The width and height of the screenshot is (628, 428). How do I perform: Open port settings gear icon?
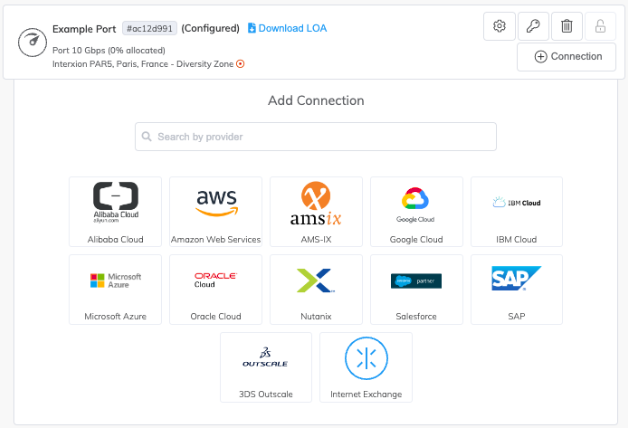tap(499, 27)
